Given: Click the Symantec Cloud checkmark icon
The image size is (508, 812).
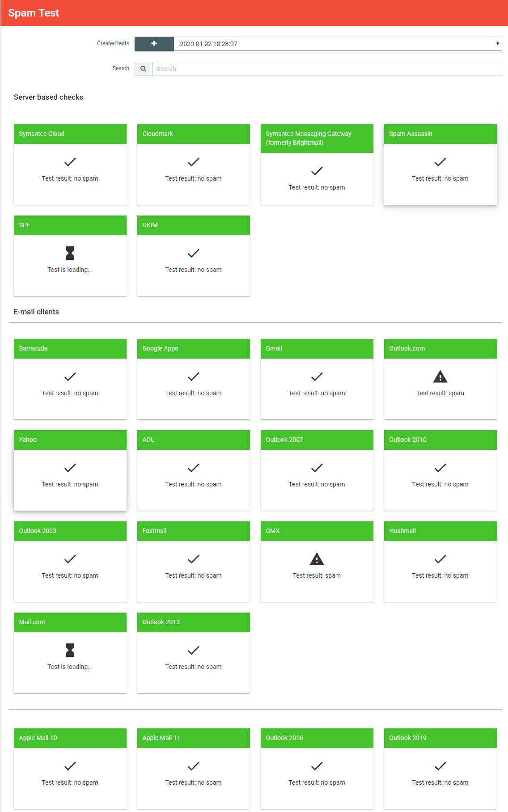Looking at the screenshot, I should pyautogui.click(x=70, y=162).
